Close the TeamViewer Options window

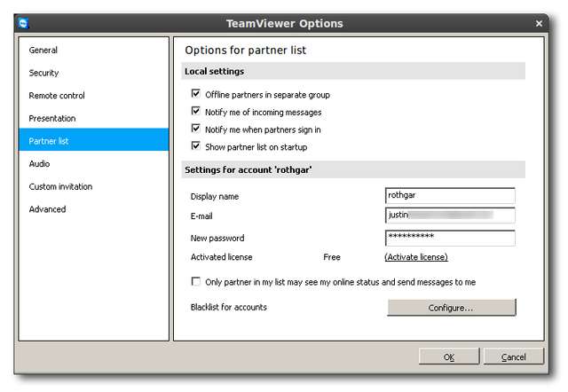540,22
